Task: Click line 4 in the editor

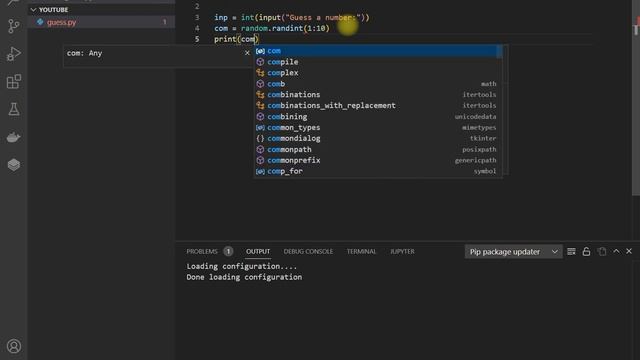Action: (271, 29)
